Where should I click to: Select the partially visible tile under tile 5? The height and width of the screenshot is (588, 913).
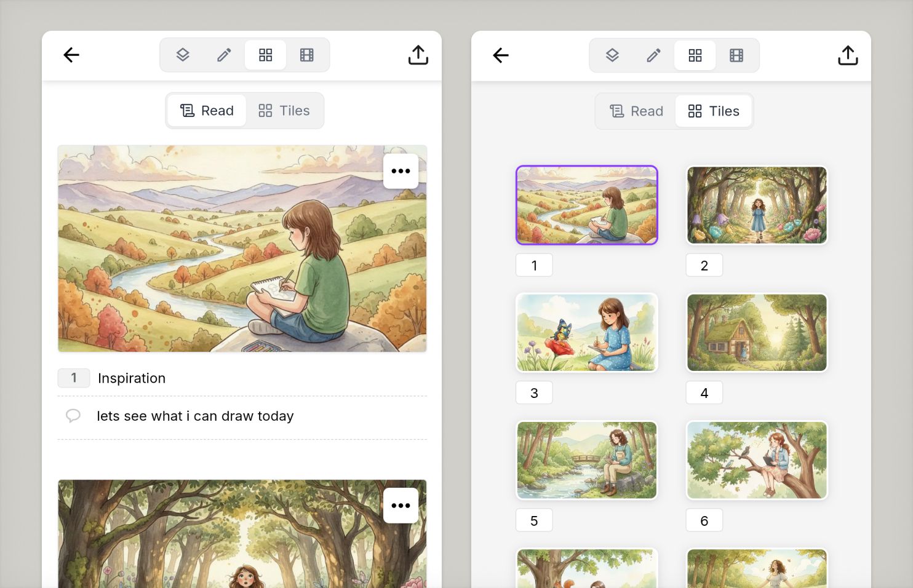[587, 568]
